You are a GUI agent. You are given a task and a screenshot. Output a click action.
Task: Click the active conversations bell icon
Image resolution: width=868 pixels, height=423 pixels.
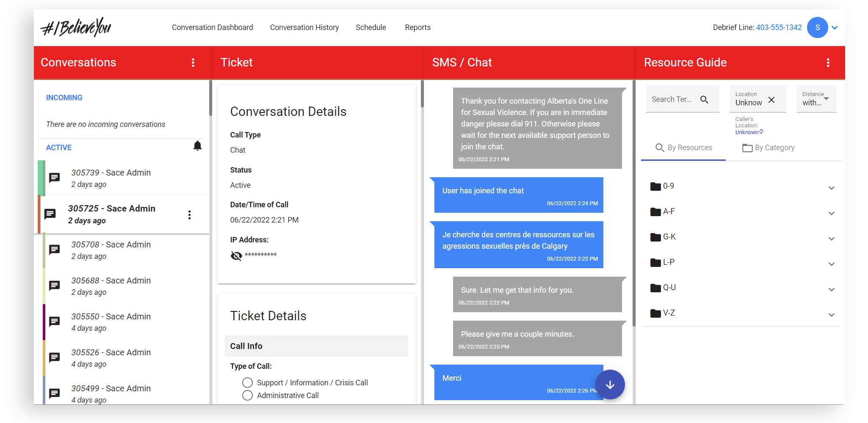click(197, 146)
